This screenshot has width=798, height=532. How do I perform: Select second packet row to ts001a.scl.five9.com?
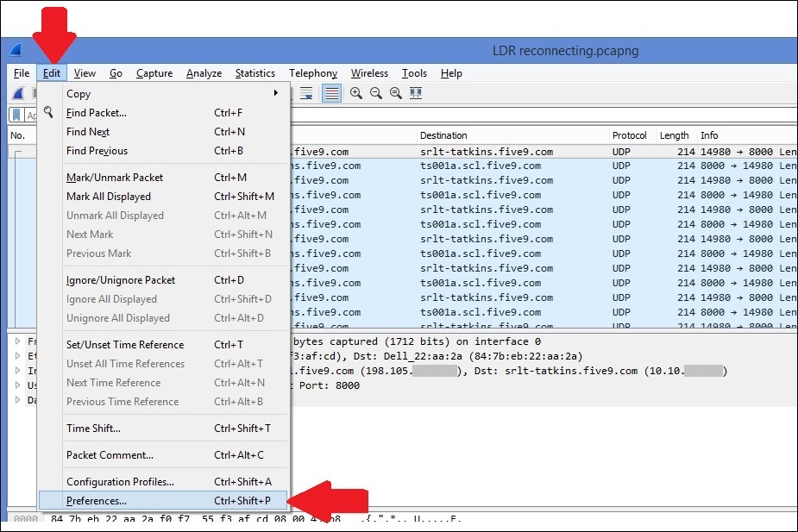[x=543, y=166]
